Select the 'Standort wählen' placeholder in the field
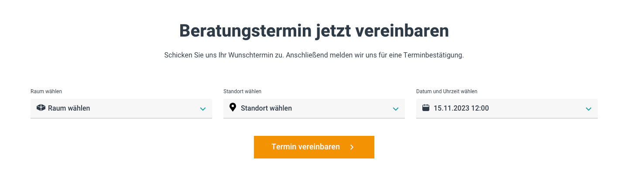Image resolution: width=644 pixels, height=182 pixels. [266, 108]
